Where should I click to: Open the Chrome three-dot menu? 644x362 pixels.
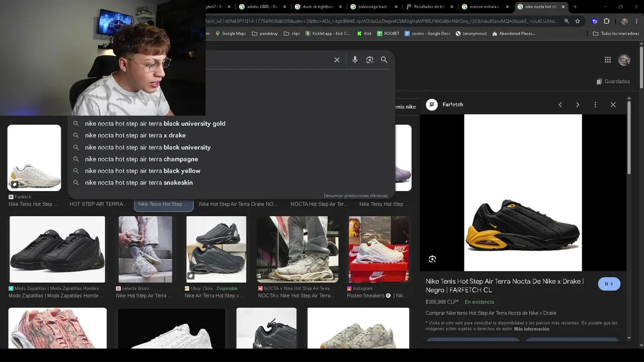pyautogui.click(x=636, y=21)
